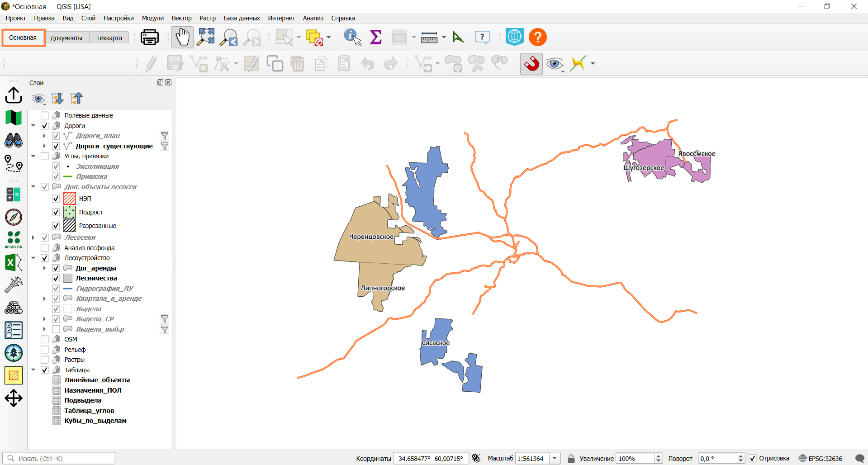Click the EPSG:32636 projection button
868x465 pixels.
(821, 458)
